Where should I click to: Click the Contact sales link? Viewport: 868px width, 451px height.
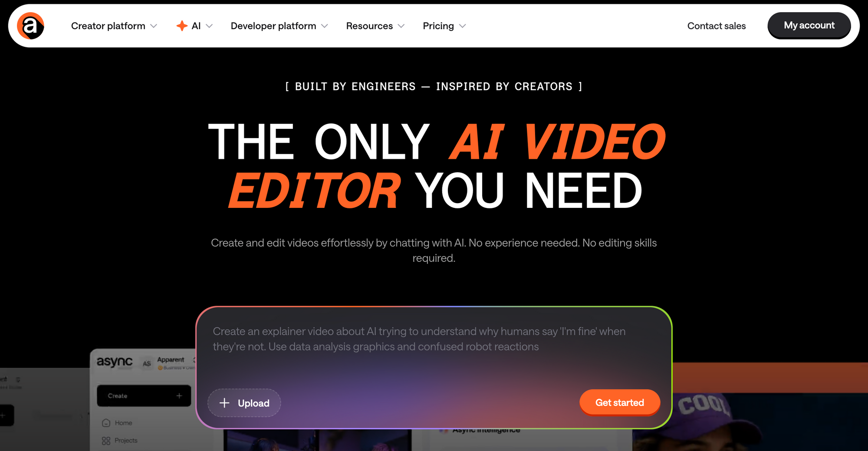coord(716,26)
